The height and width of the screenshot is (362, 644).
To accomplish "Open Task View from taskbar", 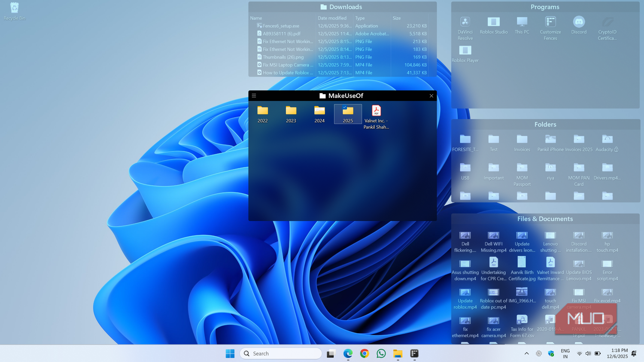I will (331, 353).
